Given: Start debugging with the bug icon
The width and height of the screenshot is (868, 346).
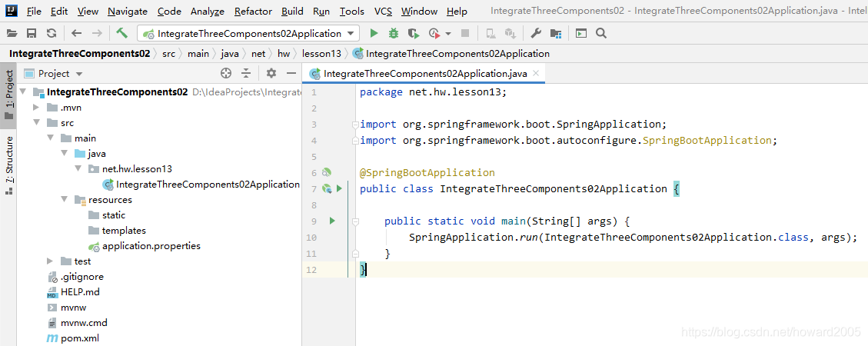Looking at the screenshot, I should (394, 34).
